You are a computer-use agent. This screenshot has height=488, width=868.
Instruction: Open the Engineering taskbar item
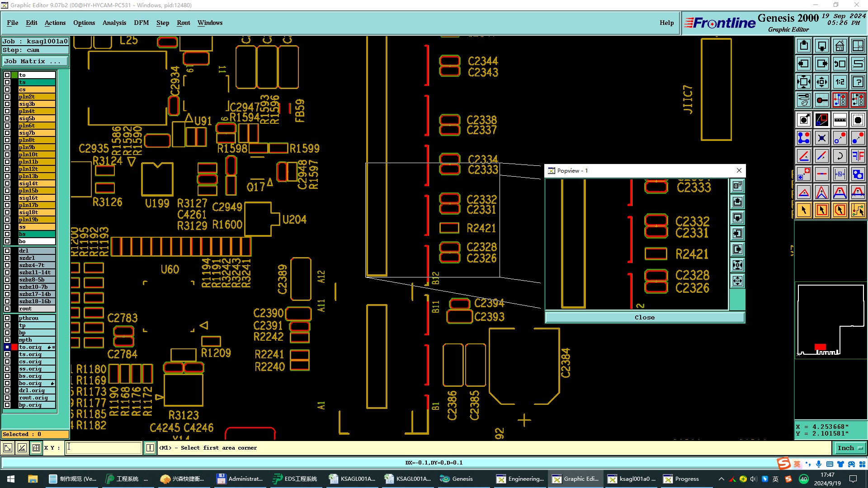pyautogui.click(x=521, y=479)
